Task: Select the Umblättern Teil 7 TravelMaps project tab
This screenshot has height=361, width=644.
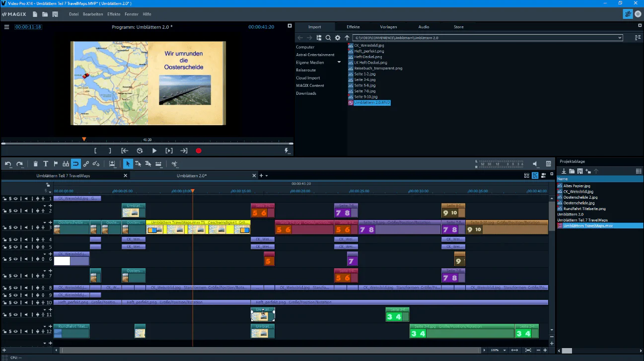Action: pyautogui.click(x=63, y=176)
